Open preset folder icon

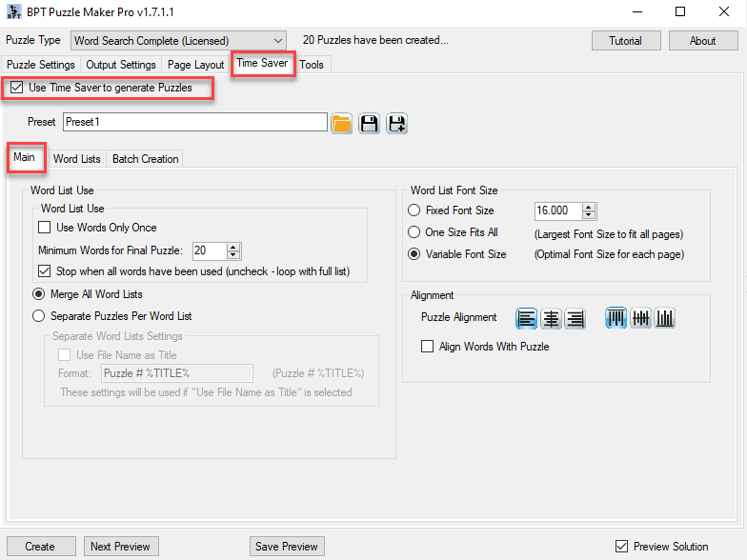click(x=342, y=123)
